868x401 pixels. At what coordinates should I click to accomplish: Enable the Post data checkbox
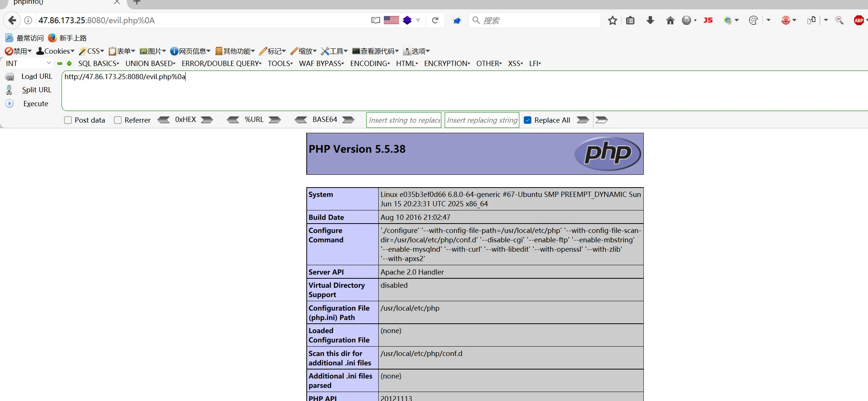(68, 120)
